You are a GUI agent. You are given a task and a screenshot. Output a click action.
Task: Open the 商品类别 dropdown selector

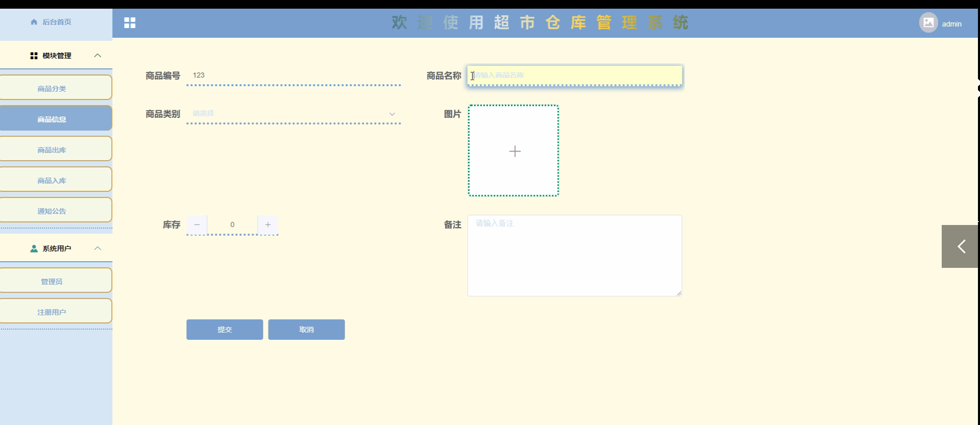tap(293, 114)
